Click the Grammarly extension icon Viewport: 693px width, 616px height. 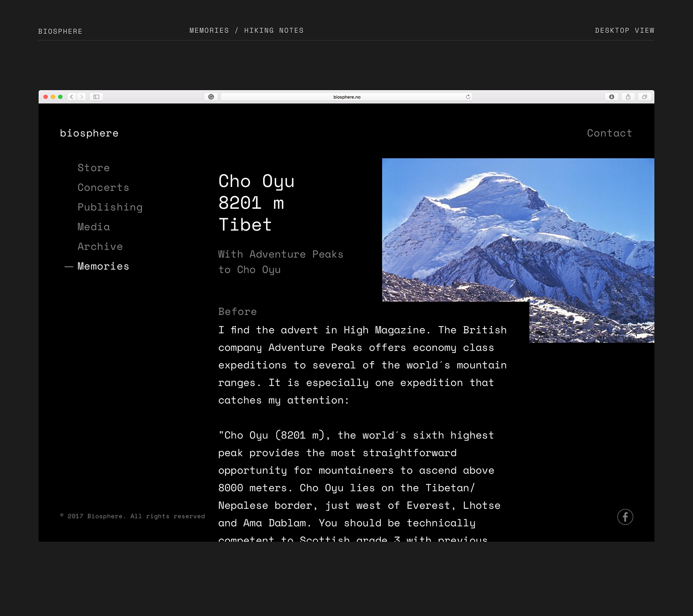pos(211,97)
